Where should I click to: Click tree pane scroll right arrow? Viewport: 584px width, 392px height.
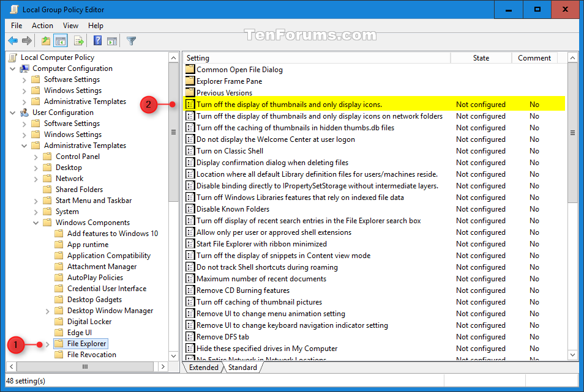coord(163,367)
